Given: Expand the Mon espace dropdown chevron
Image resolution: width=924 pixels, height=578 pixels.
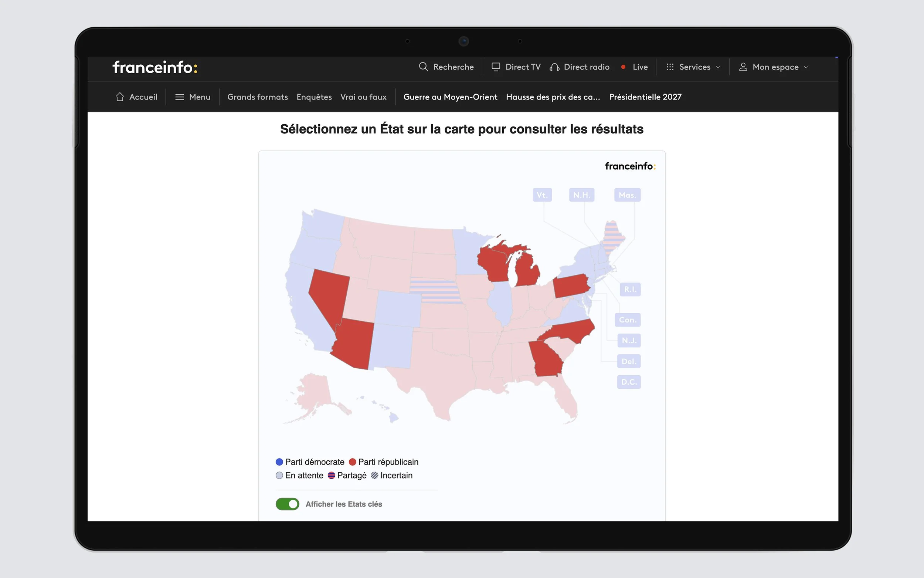Looking at the screenshot, I should tap(806, 67).
